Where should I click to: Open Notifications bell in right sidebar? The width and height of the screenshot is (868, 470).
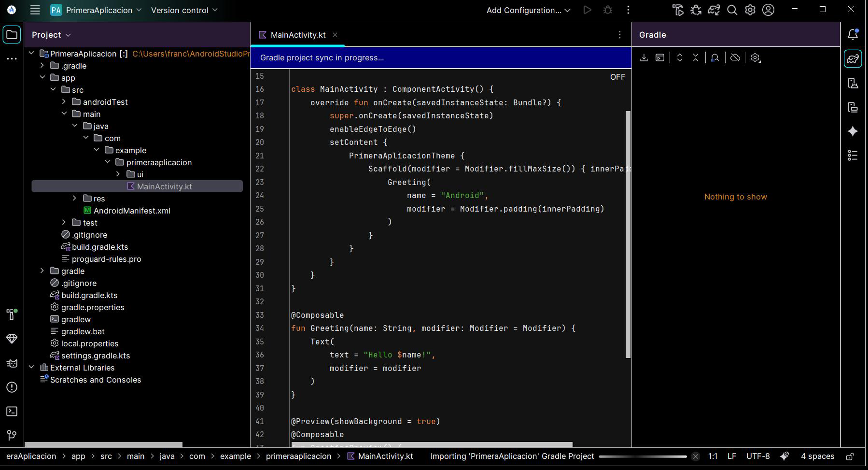(x=853, y=34)
